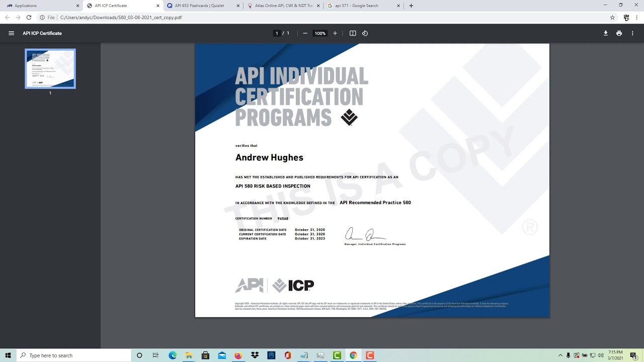Screen dimensions: 644x362
Task: Open the volume control in tray
Action: click(x=601, y=355)
